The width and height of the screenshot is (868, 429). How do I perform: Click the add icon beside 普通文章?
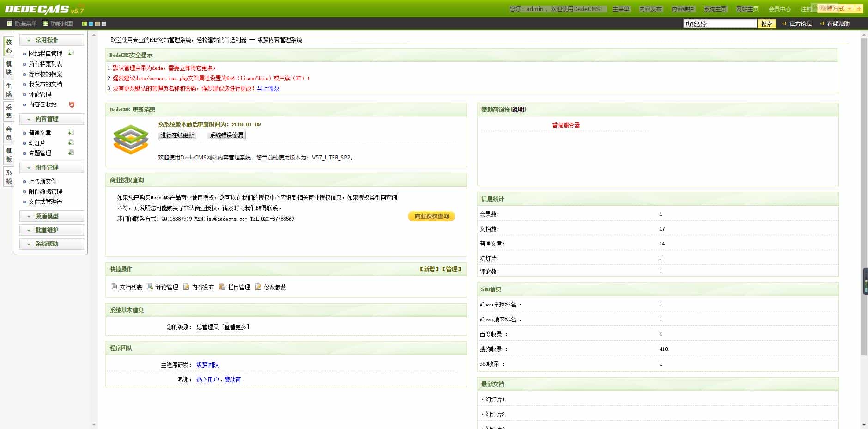click(x=71, y=133)
